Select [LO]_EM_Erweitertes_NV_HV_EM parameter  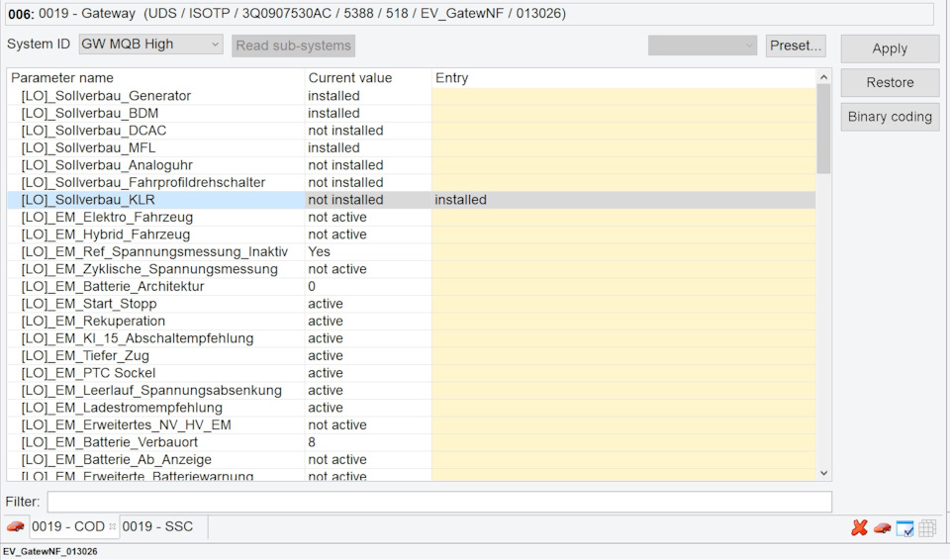pyautogui.click(x=127, y=424)
